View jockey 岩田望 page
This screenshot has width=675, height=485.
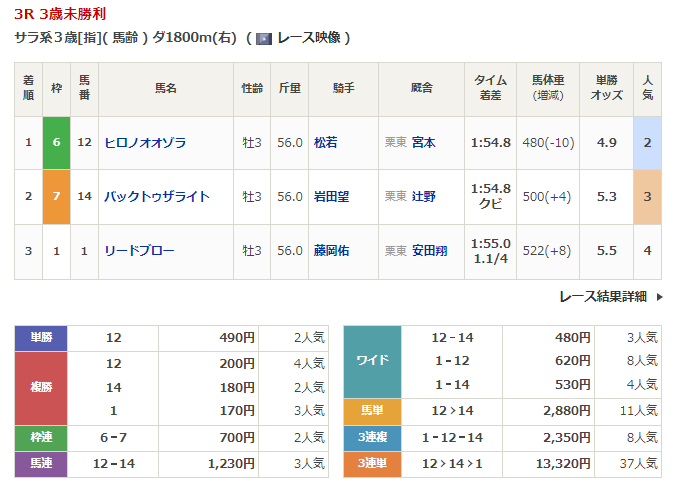coord(331,197)
